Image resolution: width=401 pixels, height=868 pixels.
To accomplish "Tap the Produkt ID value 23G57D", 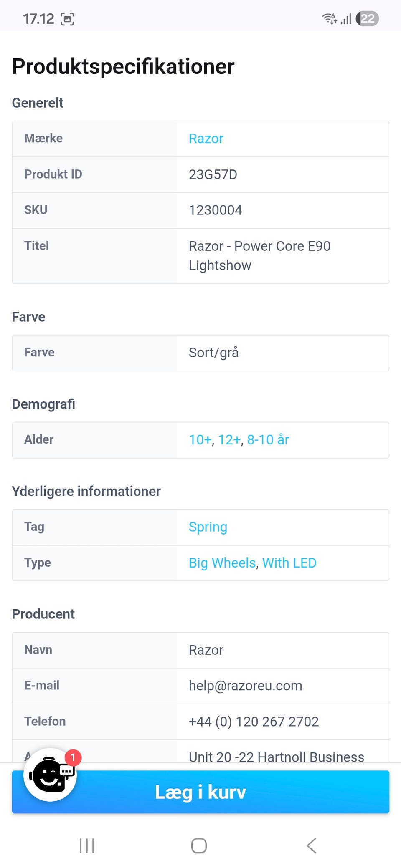I will [x=213, y=174].
